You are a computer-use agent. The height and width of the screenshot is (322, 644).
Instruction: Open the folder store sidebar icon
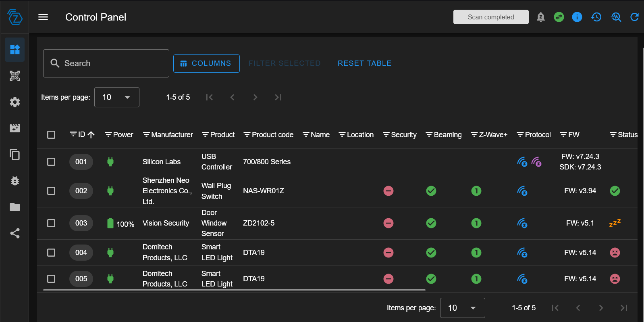coord(15,207)
